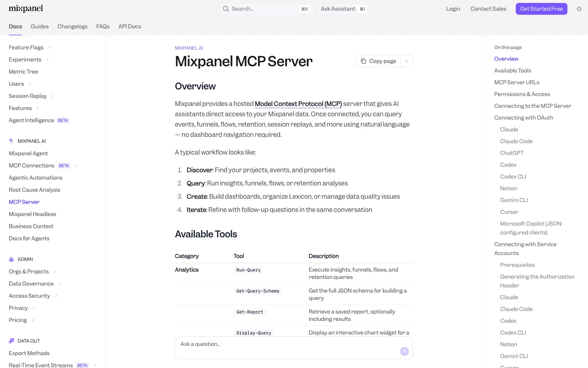The width and height of the screenshot is (588, 368).
Task: Expand Session Replay chevron
Action: coord(53,96)
